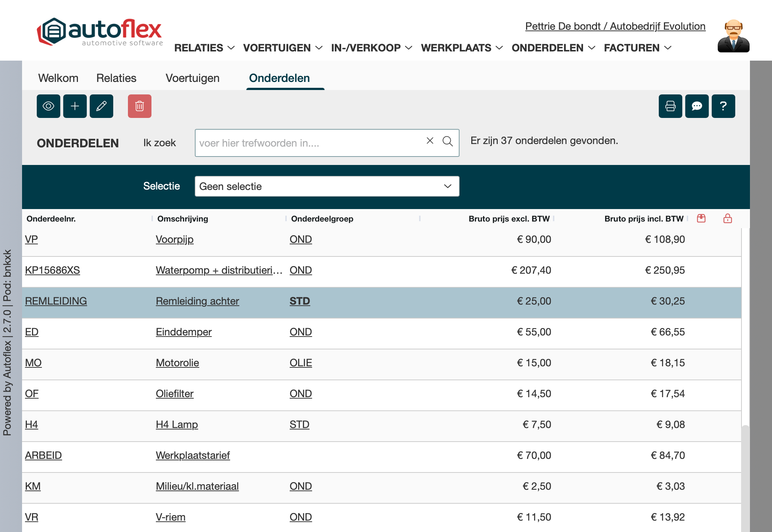The height and width of the screenshot is (532, 772).
Task: Click Pettrie De bondt account link
Action: pos(615,26)
